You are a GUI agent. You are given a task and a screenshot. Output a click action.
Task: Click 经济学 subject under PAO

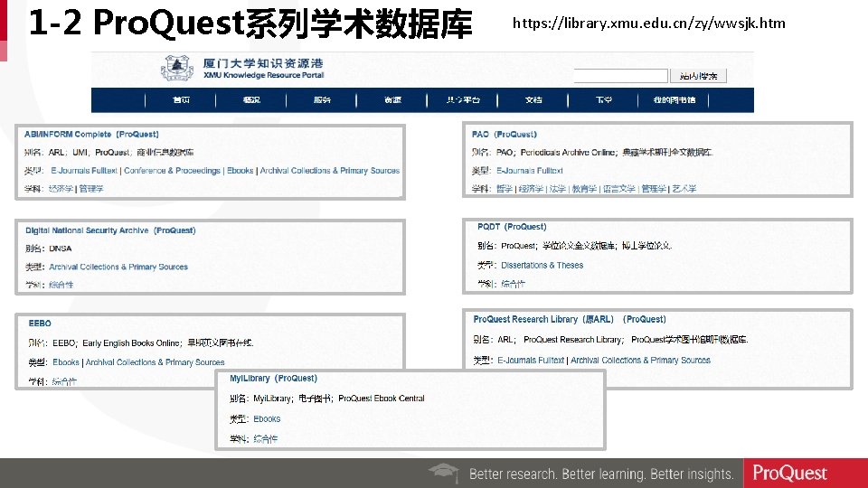pyautogui.click(x=531, y=189)
